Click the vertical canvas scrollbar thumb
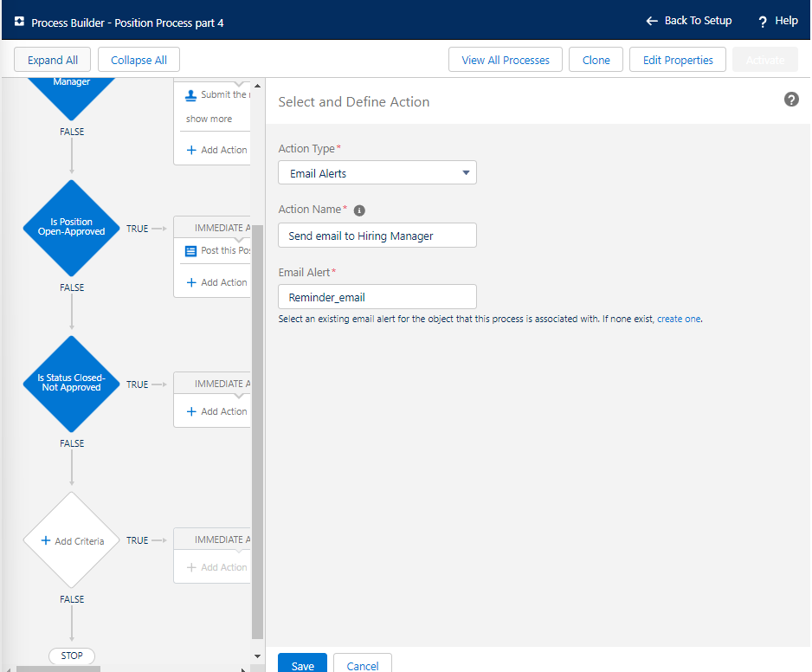 coord(257,432)
